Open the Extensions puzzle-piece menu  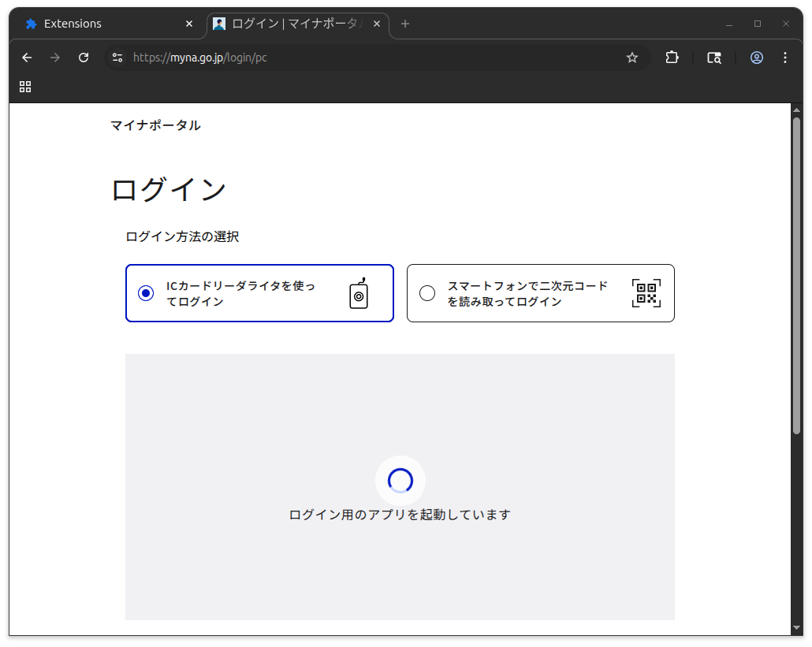(672, 58)
